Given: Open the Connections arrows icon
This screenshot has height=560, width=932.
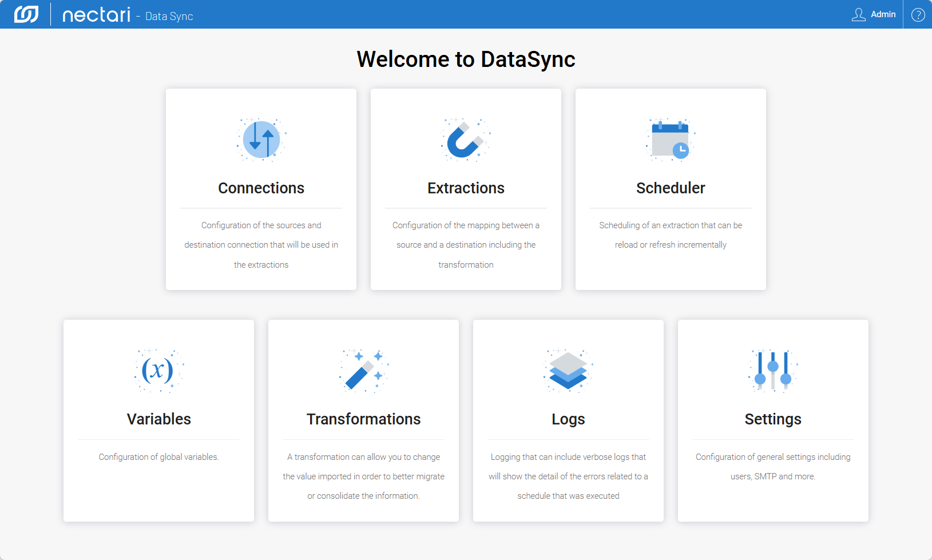Looking at the screenshot, I should click(x=261, y=140).
